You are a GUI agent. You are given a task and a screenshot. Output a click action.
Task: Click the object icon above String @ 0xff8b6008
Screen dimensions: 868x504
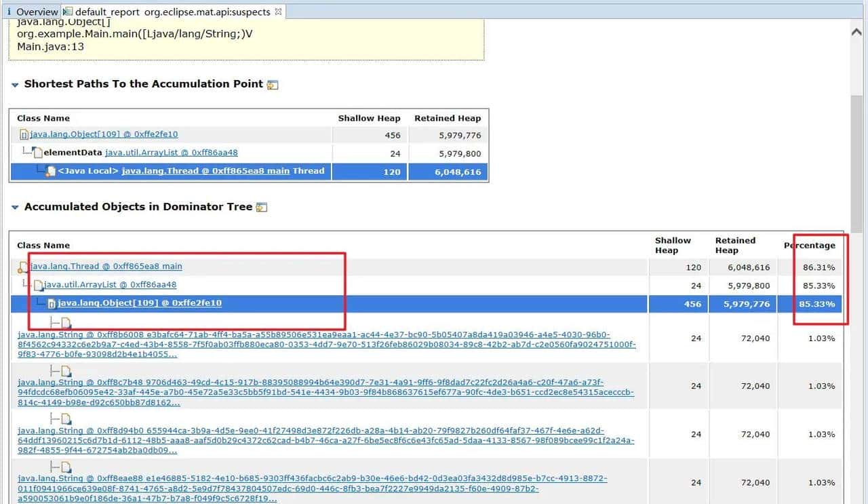66,323
